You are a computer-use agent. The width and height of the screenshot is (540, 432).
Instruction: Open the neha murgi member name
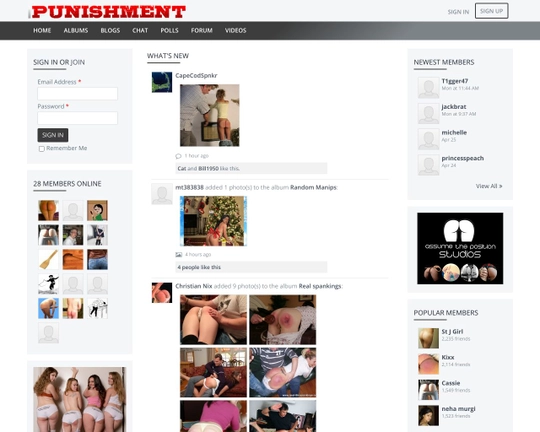click(x=459, y=409)
